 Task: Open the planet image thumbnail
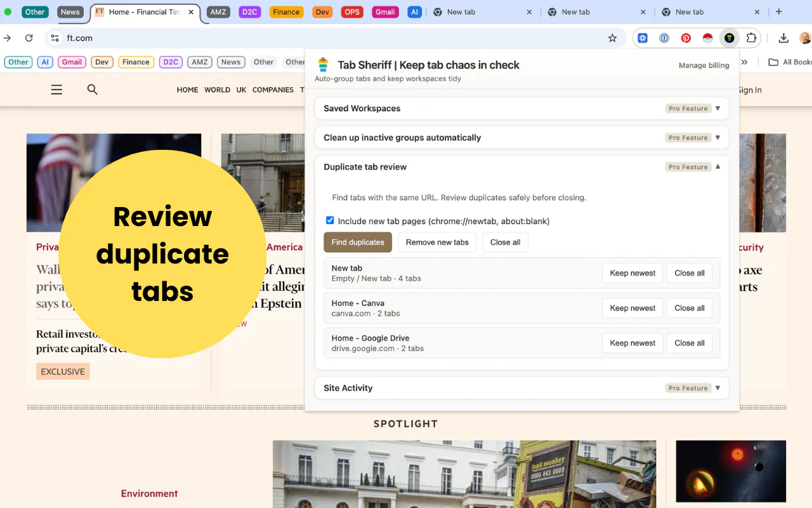tap(731, 471)
